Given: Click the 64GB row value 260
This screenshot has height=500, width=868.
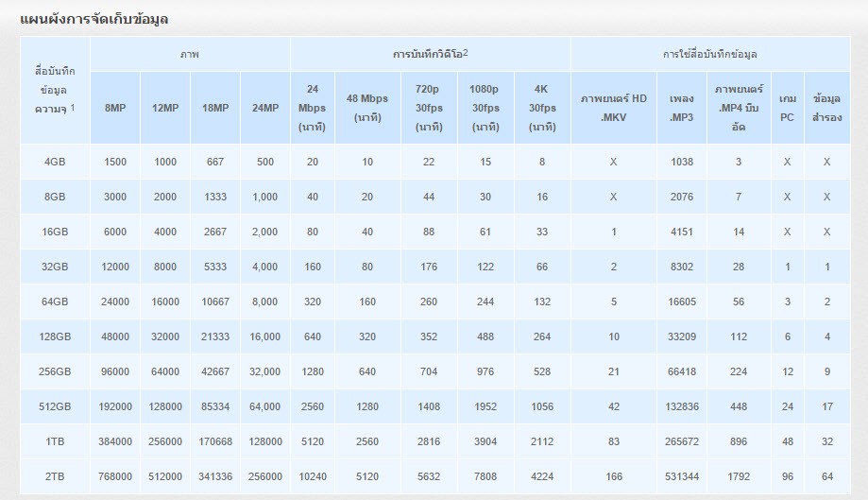Looking at the screenshot, I should [x=429, y=302].
